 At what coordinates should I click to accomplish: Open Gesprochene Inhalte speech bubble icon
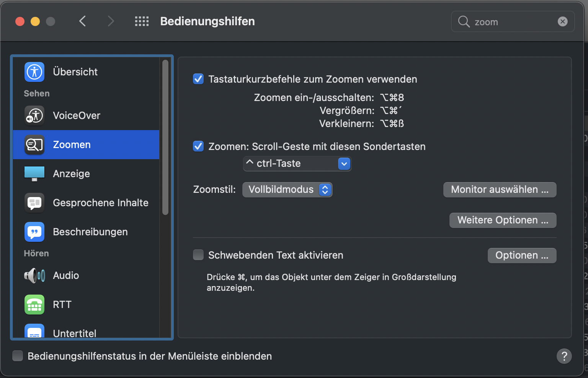(34, 203)
